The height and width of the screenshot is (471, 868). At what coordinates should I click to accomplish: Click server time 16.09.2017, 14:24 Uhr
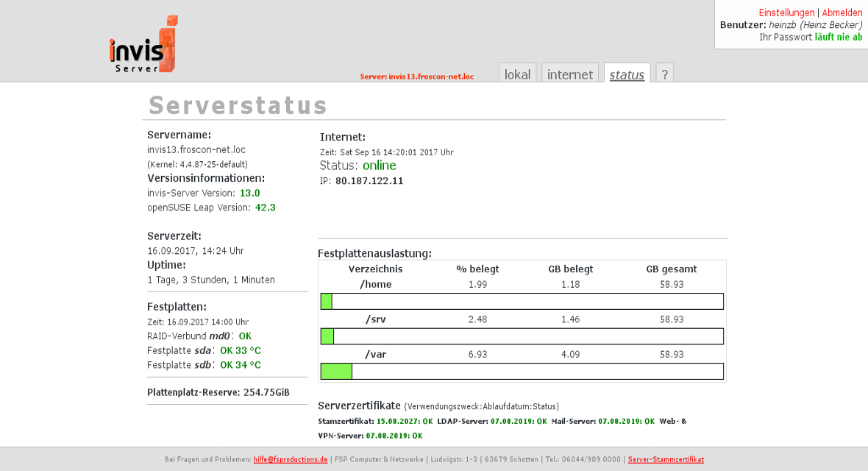[196, 251]
